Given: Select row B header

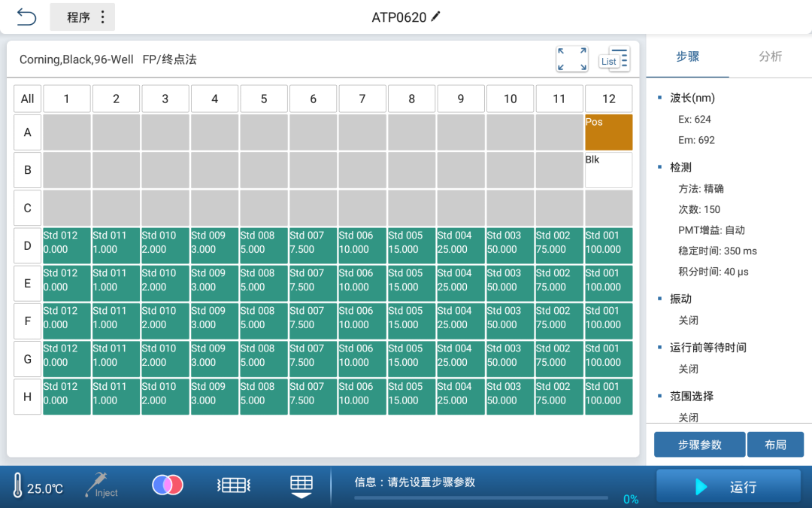Looking at the screenshot, I should tap(28, 170).
